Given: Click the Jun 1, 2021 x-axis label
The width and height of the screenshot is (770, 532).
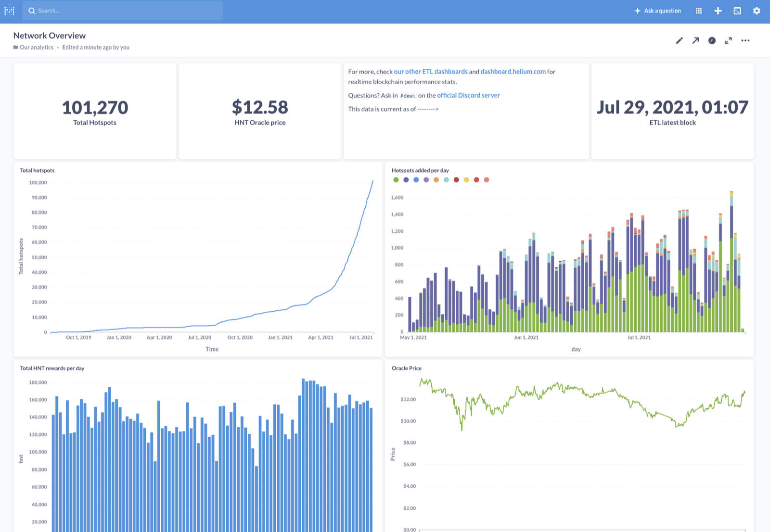Looking at the screenshot, I should tap(526, 338).
